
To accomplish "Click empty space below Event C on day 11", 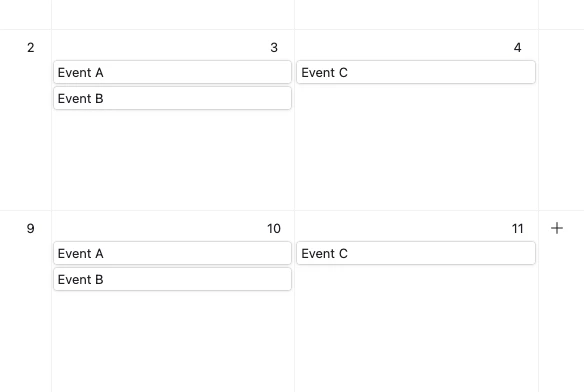I will (x=416, y=328).
